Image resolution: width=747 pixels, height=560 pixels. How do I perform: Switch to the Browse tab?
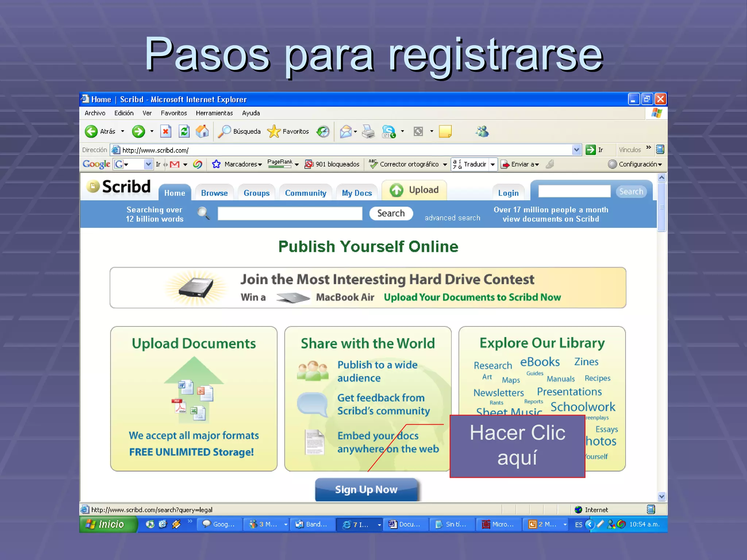(214, 193)
